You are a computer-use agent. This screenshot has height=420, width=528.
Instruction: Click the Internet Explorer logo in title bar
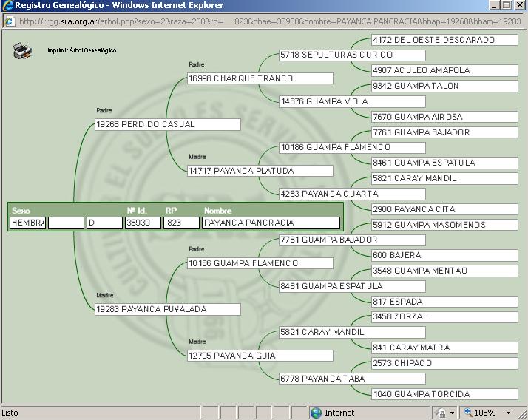pos(7,6)
